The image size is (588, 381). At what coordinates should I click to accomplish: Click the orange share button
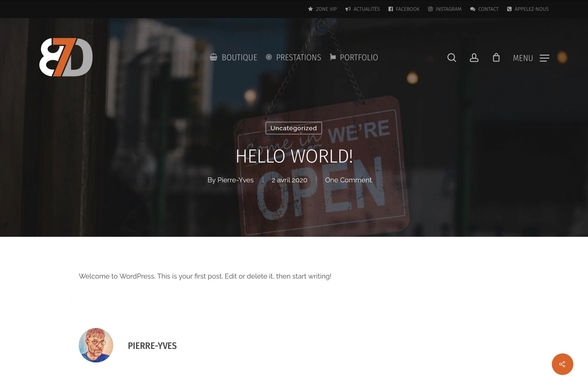tap(562, 364)
